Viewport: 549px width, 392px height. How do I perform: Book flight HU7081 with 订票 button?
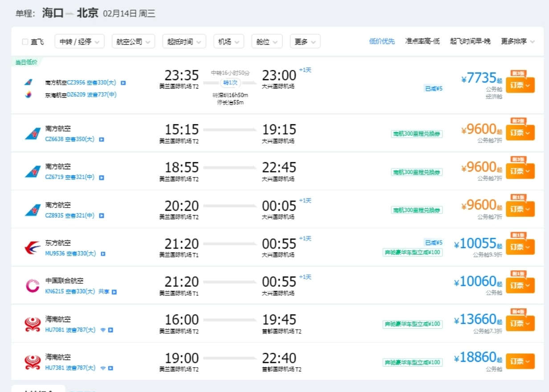coord(520,323)
